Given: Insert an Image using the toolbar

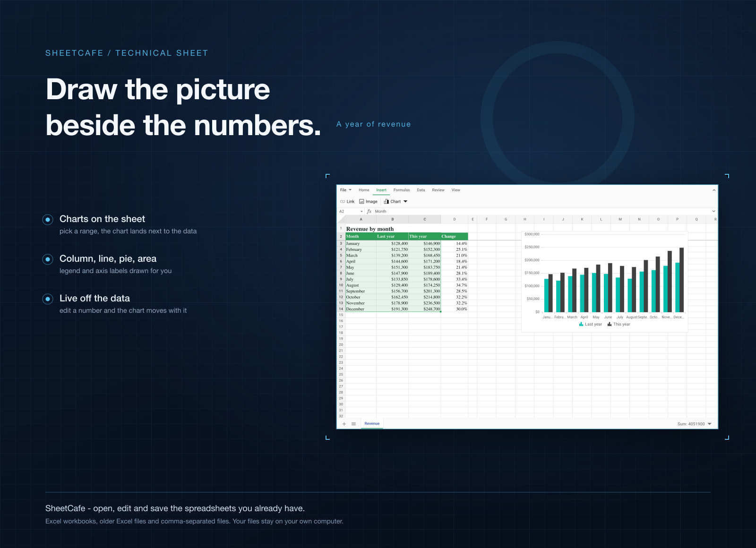Looking at the screenshot, I should (x=368, y=202).
